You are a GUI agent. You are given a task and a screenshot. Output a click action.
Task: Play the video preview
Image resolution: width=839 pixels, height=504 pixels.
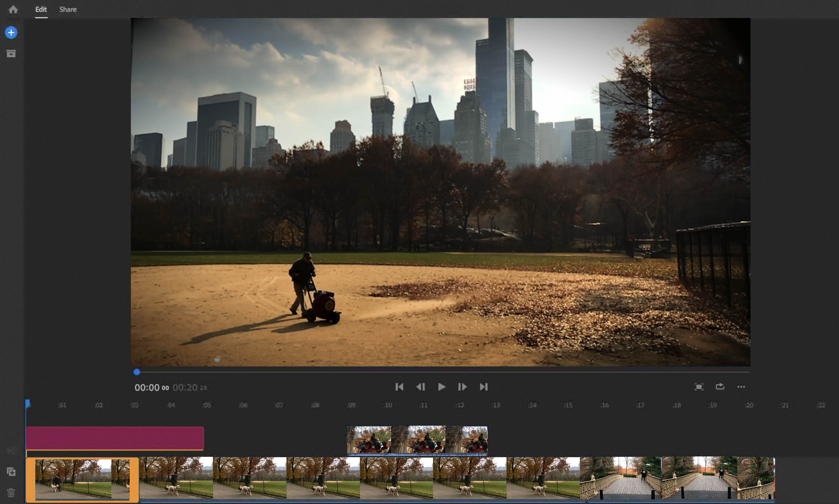coord(442,387)
